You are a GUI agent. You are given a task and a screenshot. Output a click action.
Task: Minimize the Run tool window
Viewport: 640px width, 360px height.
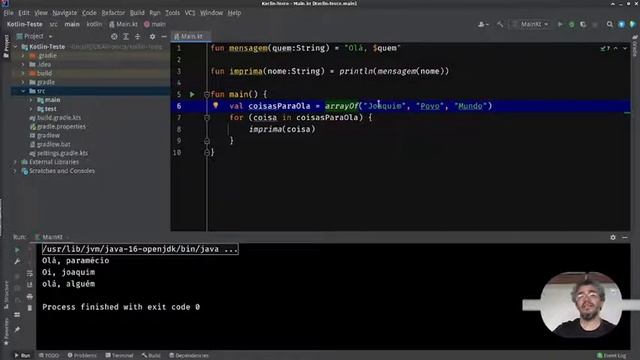coord(624,237)
